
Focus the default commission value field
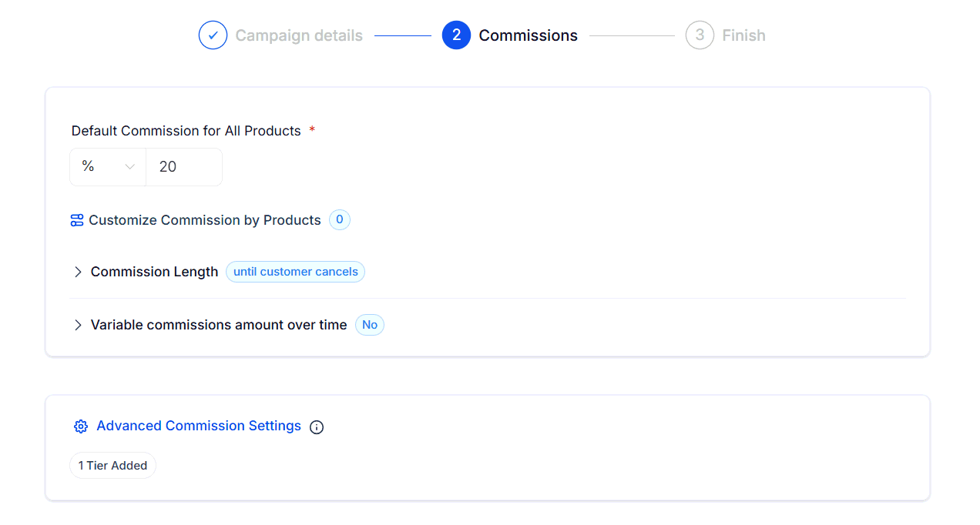(x=185, y=167)
